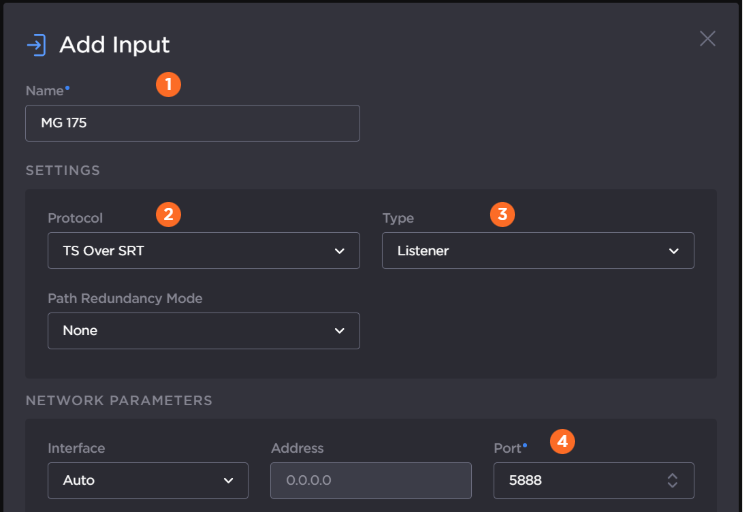Viewport: 743px width, 512px height.
Task: Click the Add Input dialog title text
Action: (x=114, y=45)
